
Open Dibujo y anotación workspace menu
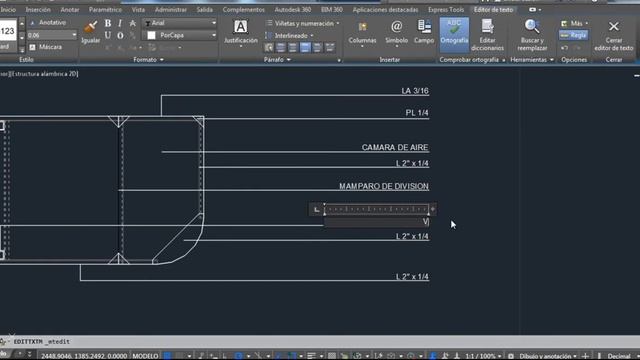pos(548,356)
